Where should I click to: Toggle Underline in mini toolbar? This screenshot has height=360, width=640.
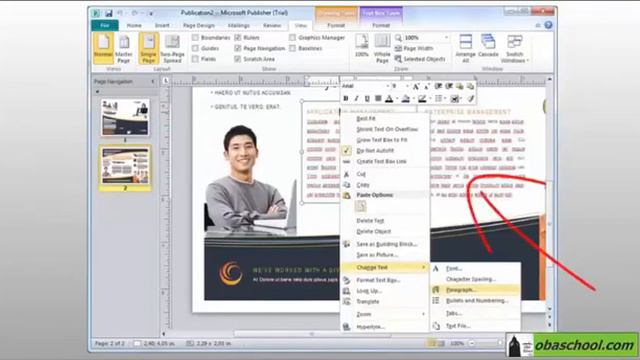(367, 98)
